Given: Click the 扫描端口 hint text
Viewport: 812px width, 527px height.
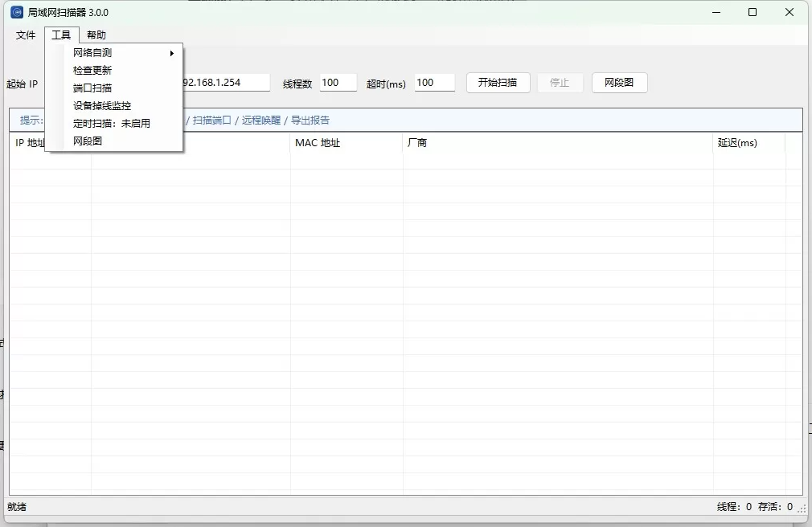Looking at the screenshot, I should [x=211, y=121].
